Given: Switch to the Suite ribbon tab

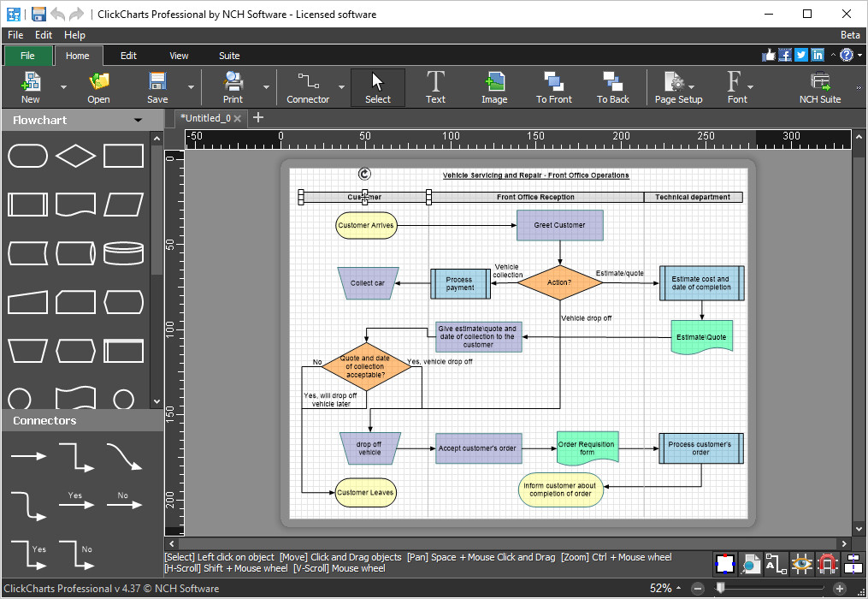Looking at the screenshot, I should click(229, 56).
